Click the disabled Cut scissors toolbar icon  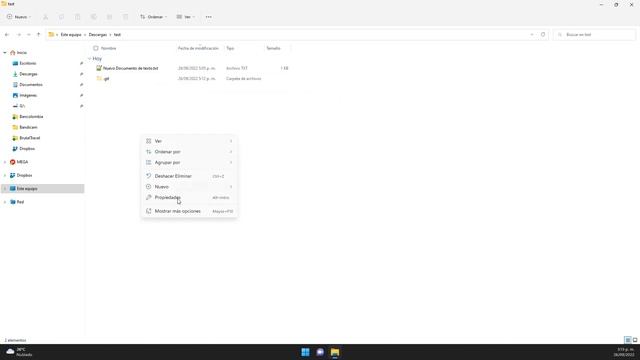click(x=45, y=17)
